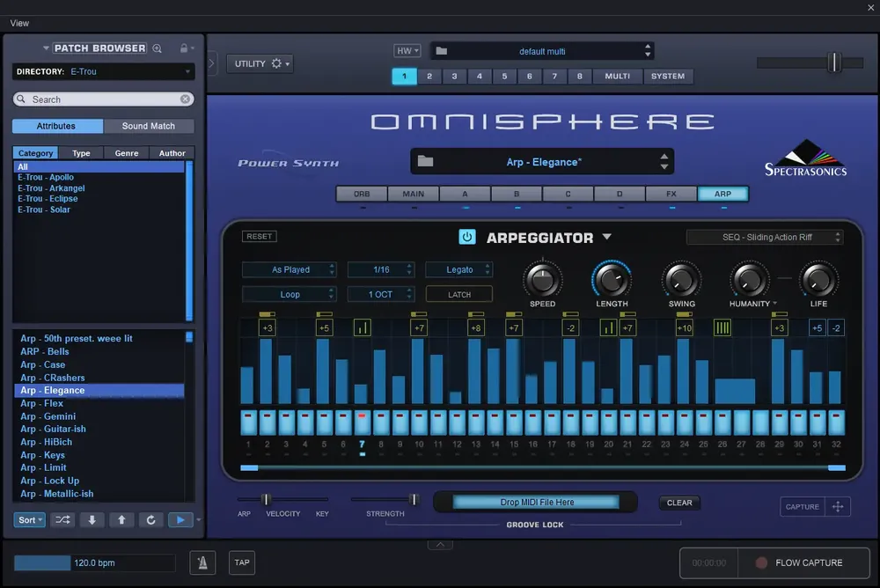Image resolution: width=880 pixels, height=588 pixels.
Task: Collapse the browser with the side arrow
Action: (x=211, y=62)
